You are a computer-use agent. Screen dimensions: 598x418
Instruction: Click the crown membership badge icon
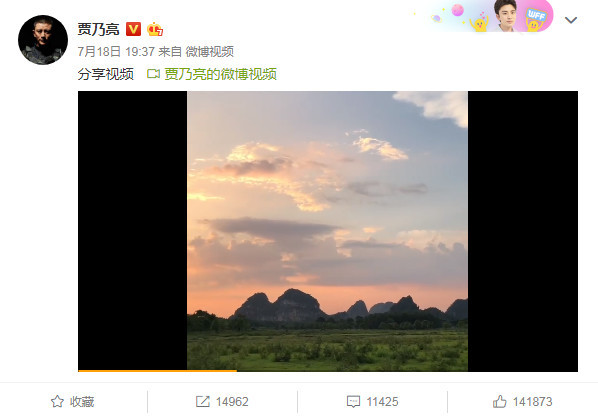tap(155, 29)
